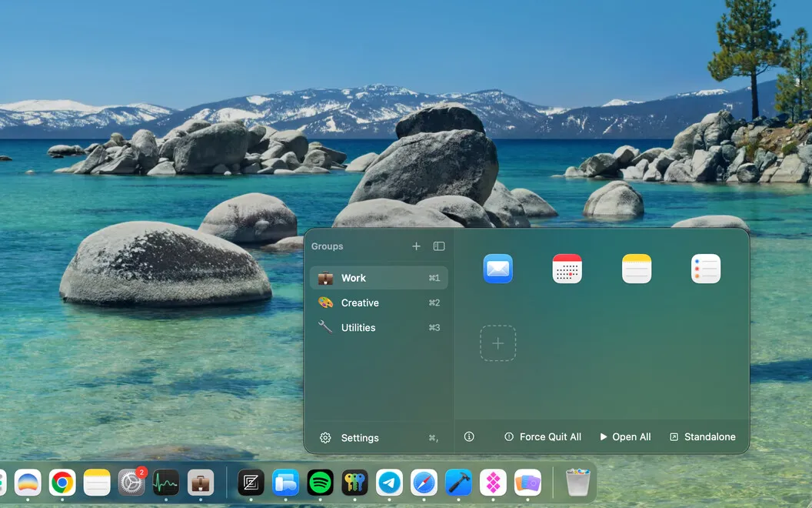Image resolution: width=812 pixels, height=508 pixels.
Task: Click the ⌘2 shortcut label for Creative
Action: 434,302
